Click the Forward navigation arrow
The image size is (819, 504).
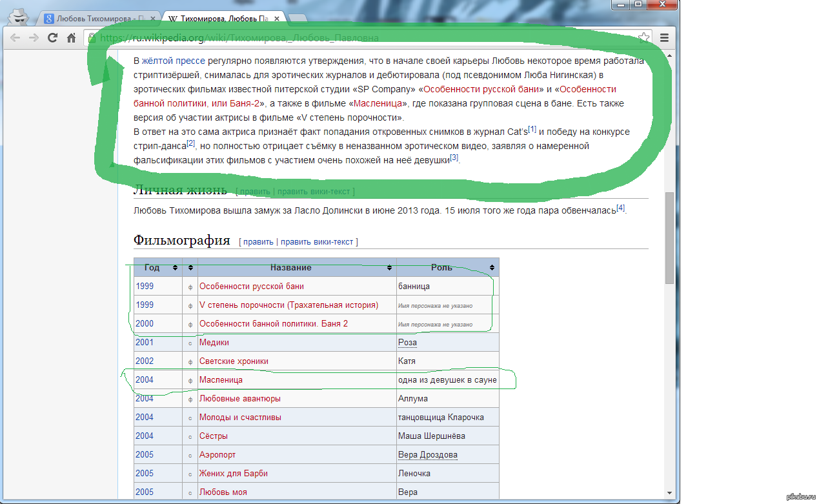coord(34,38)
